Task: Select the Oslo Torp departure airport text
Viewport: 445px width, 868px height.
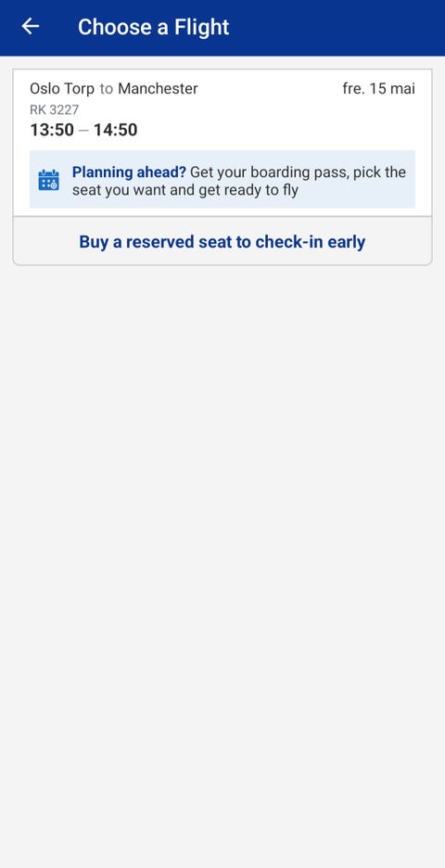Action: pyautogui.click(x=62, y=89)
